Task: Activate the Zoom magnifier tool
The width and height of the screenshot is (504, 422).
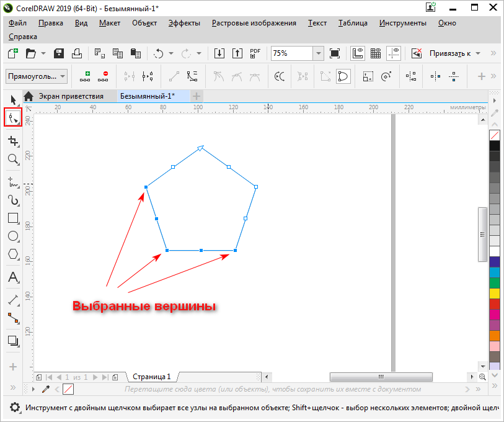Action: point(12,159)
